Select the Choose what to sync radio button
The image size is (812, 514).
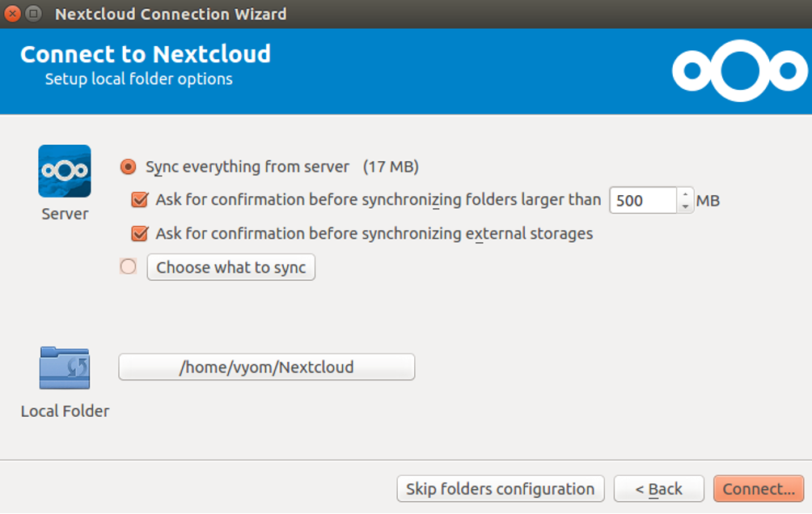128,267
